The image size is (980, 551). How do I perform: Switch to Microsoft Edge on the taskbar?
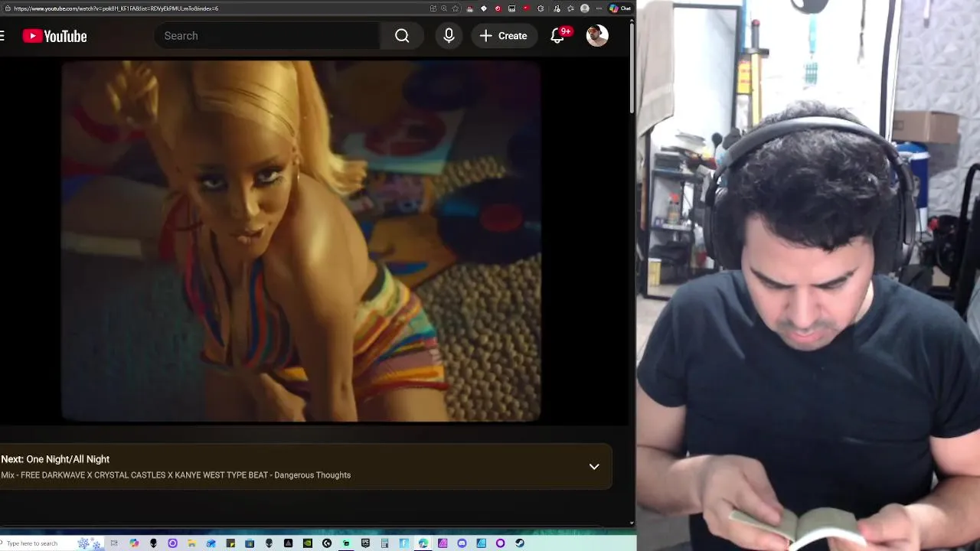[423, 543]
